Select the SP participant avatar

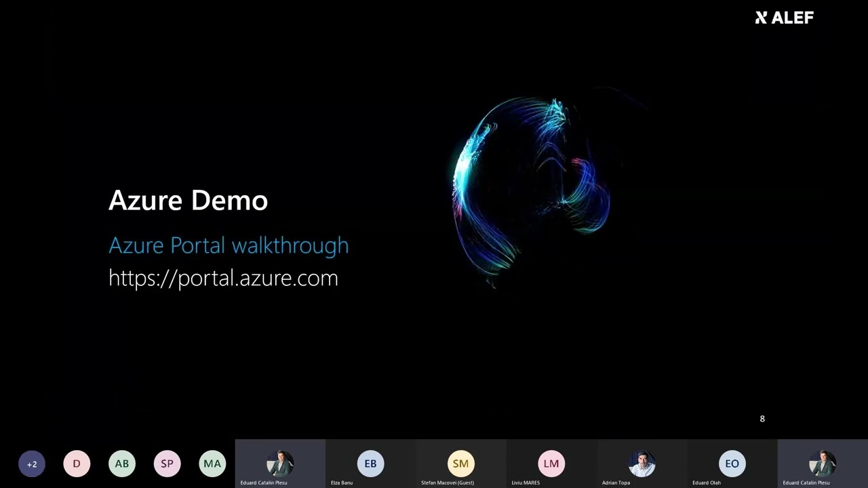click(167, 464)
